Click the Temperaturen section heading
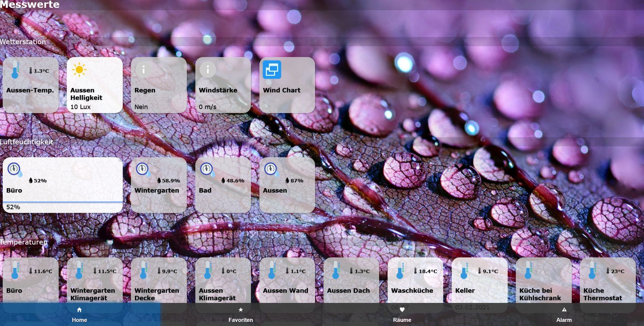 23,242
